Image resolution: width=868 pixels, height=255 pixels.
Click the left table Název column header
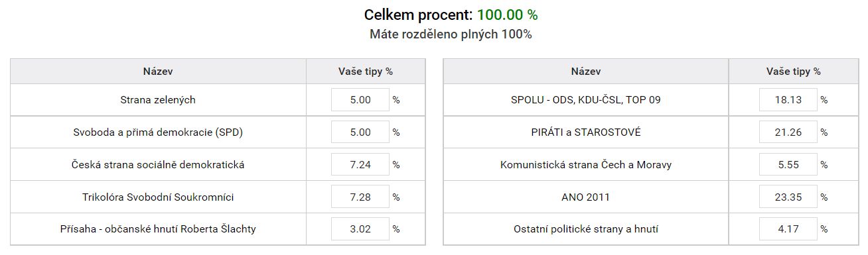click(x=158, y=72)
